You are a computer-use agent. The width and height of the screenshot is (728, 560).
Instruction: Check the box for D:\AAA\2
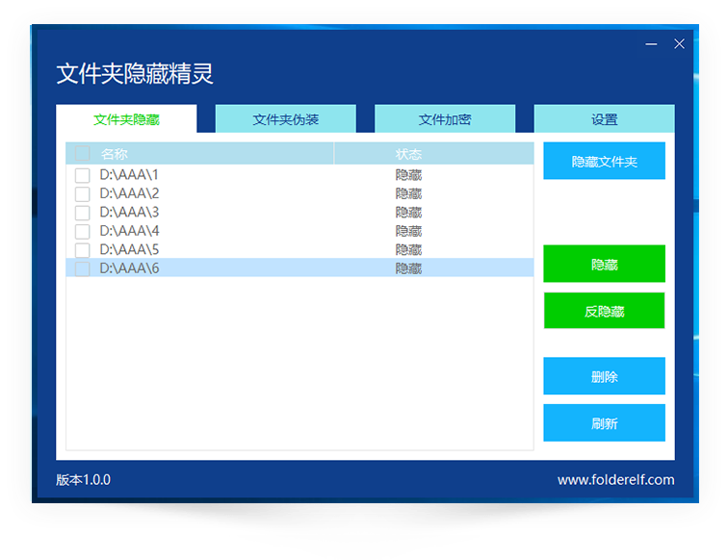coord(83,194)
